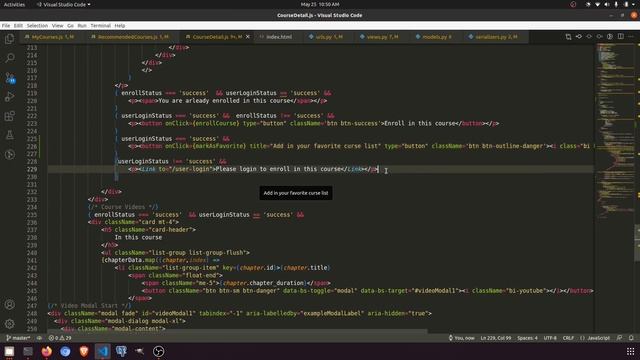Image resolution: width=640 pixels, height=360 pixels.
Task: Click the Ln 229, Col 99 cursor position
Action: click(496, 338)
